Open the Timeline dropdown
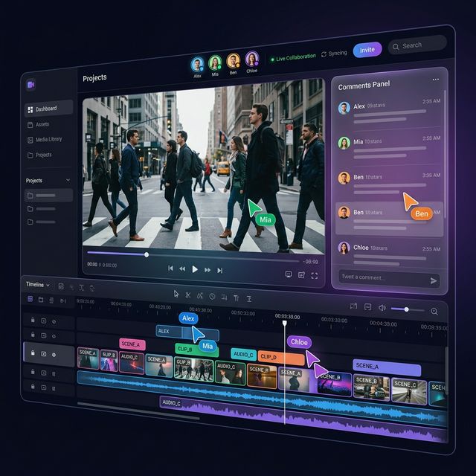 click(x=38, y=284)
